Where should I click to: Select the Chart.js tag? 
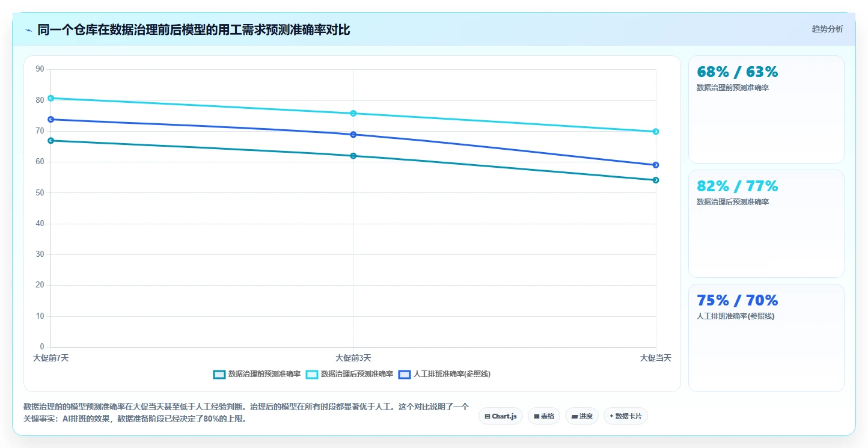[500, 416]
